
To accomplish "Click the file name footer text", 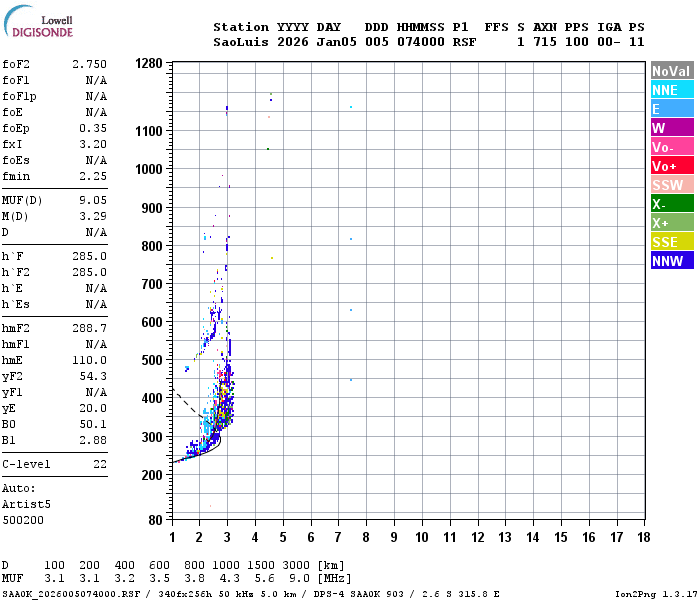I will (x=71, y=594).
